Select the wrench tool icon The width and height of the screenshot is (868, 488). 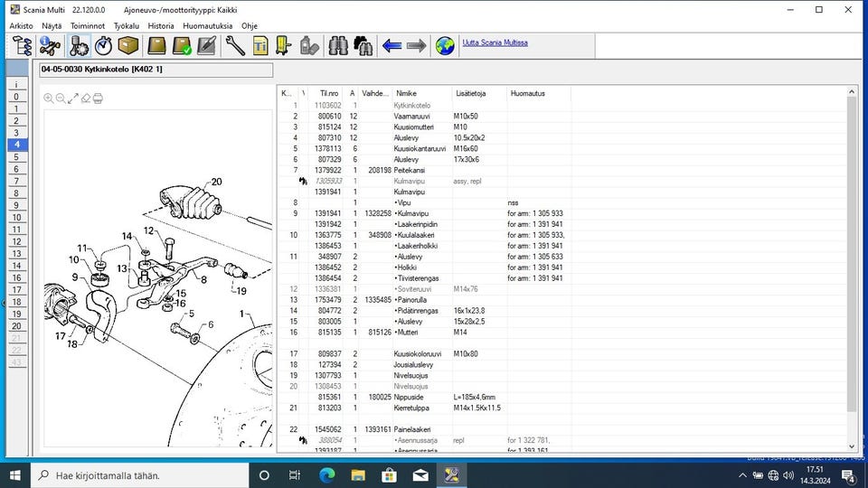tap(234, 45)
